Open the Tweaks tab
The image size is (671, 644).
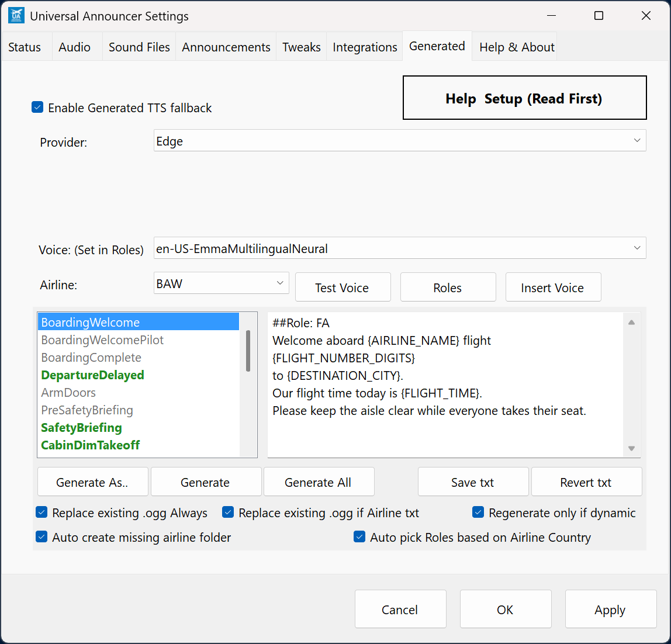[x=301, y=47]
